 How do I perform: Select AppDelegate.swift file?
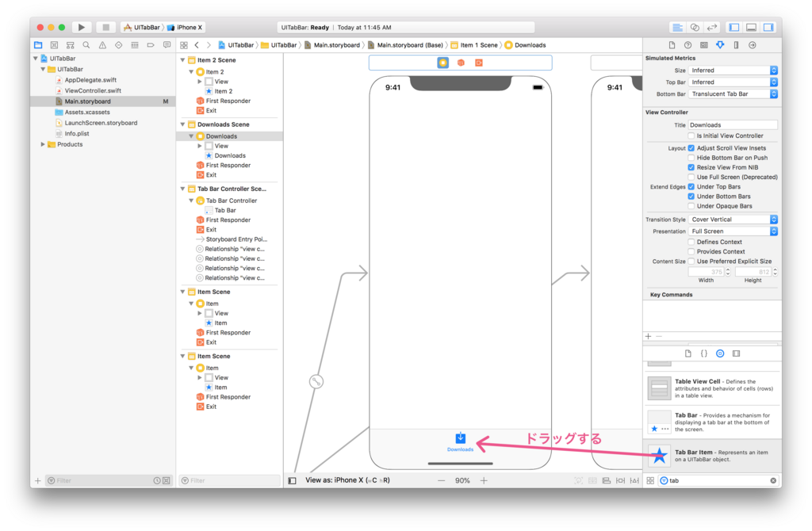(x=90, y=80)
